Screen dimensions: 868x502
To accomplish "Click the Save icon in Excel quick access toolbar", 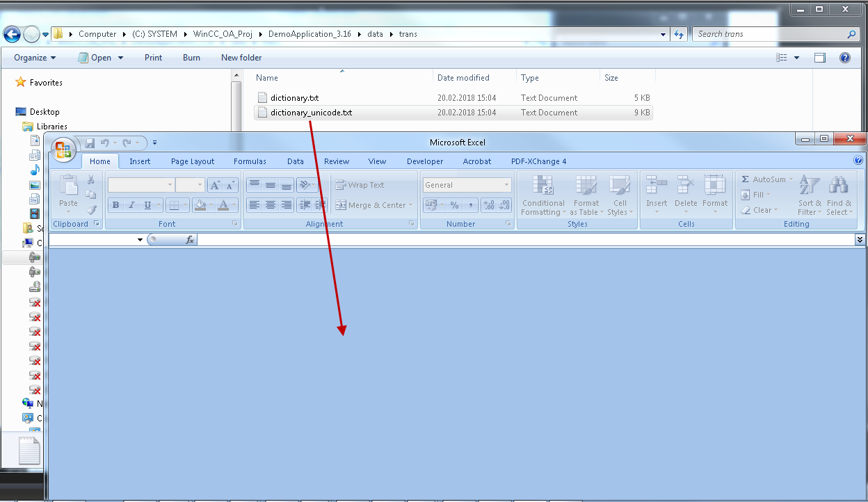I will 90,143.
